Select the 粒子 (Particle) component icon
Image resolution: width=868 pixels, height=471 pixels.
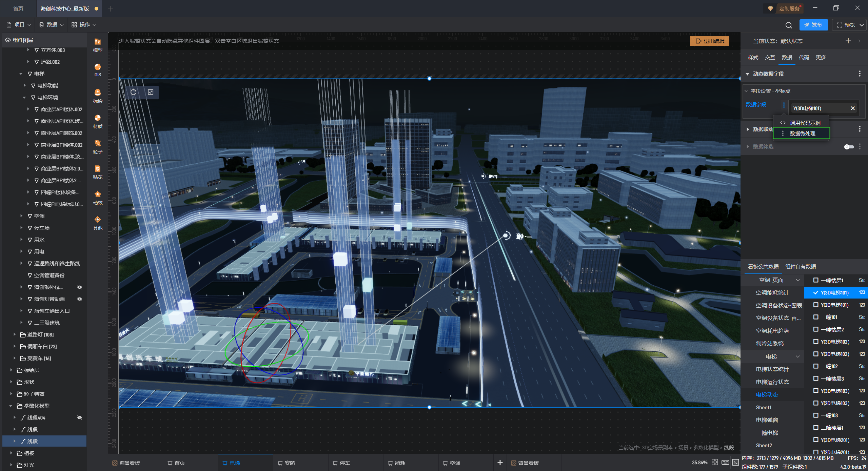(x=98, y=146)
